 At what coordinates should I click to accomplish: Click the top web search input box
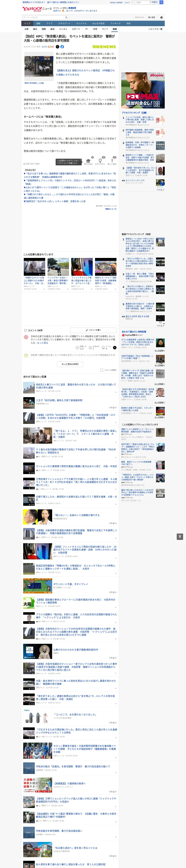[140, 2]
